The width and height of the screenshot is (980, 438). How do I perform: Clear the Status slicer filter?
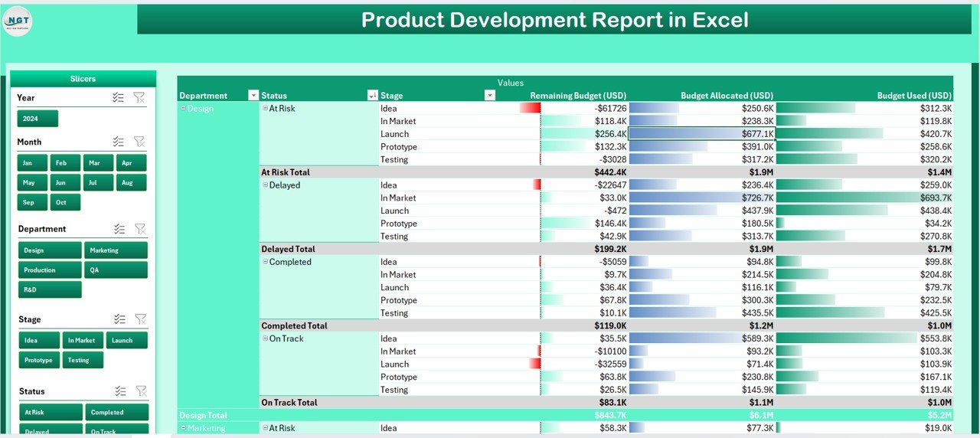coord(139,391)
